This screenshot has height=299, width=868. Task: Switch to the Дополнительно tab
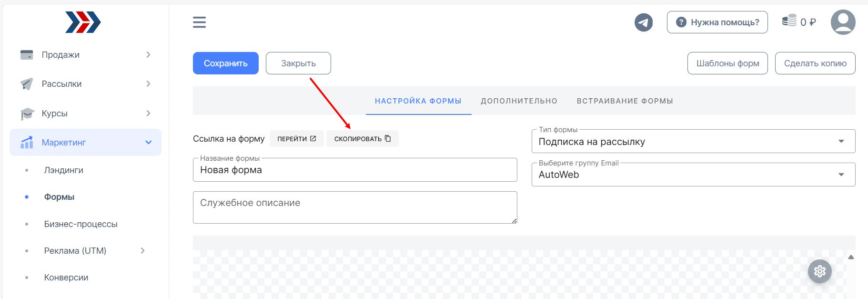pyautogui.click(x=519, y=101)
